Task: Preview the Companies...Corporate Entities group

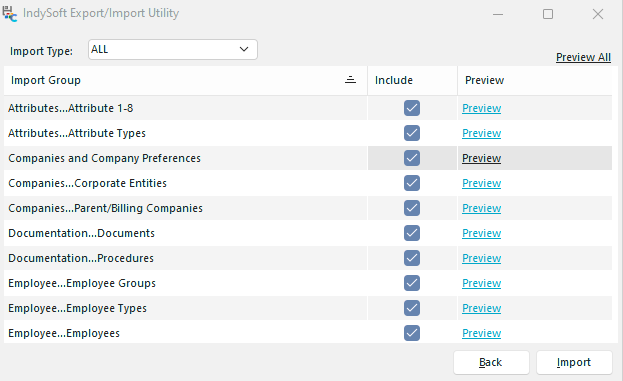Action: click(x=482, y=183)
